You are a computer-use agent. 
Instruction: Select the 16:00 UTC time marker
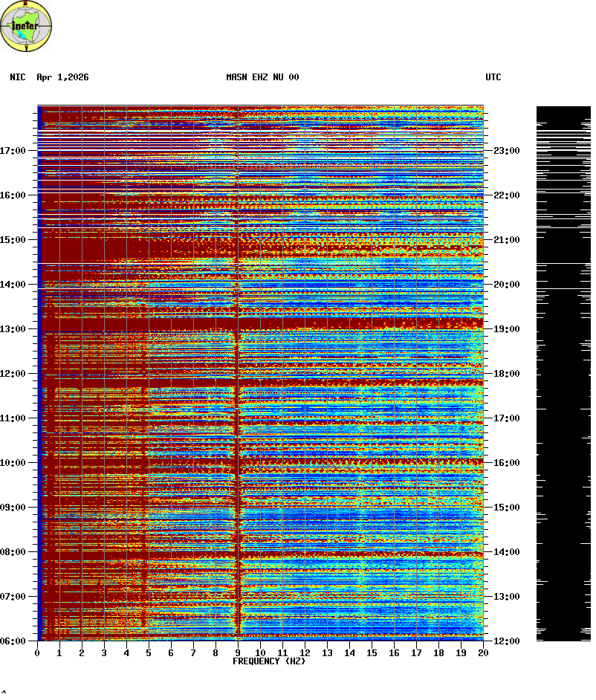[x=506, y=463]
